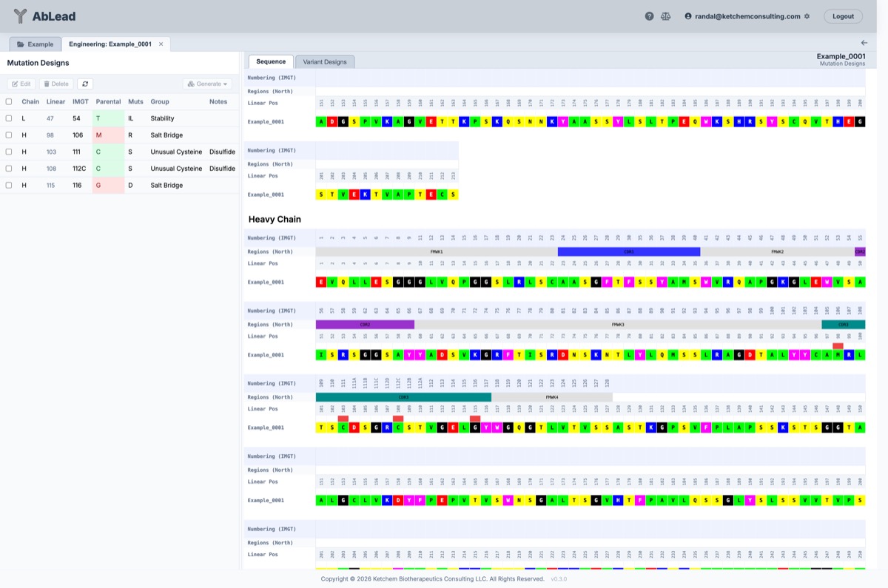
Task: Click the Logout button
Action: 843,16
